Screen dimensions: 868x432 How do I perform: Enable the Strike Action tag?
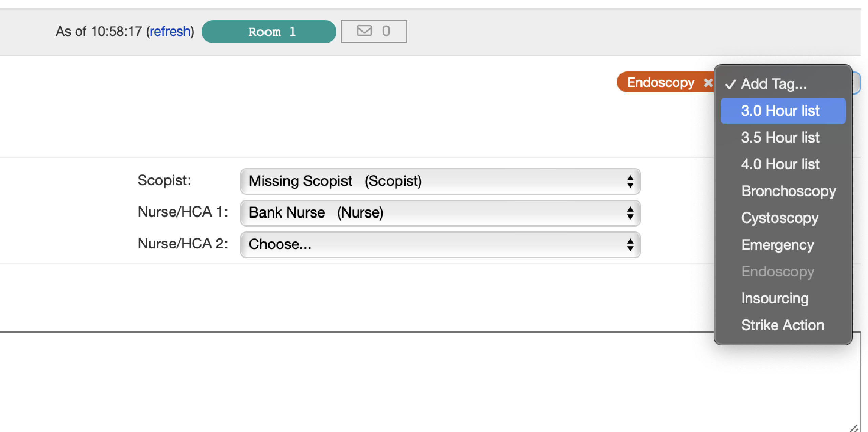click(783, 325)
